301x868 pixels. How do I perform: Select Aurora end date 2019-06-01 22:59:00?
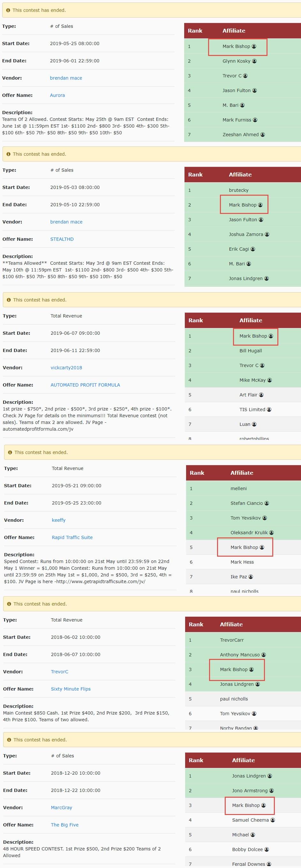click(x=75, y=61)
